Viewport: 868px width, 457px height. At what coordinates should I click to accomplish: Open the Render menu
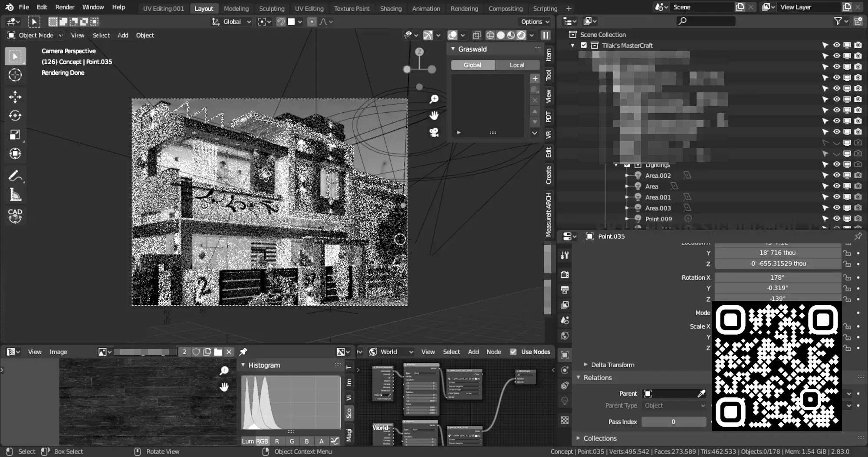click(x=65, y=7)
